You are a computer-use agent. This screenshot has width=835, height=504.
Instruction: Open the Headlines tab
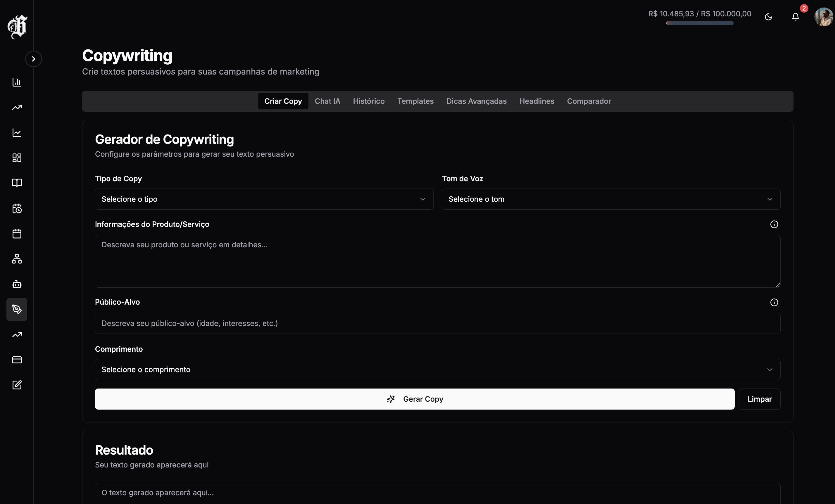pyautogui.click(x=536, y=101)
